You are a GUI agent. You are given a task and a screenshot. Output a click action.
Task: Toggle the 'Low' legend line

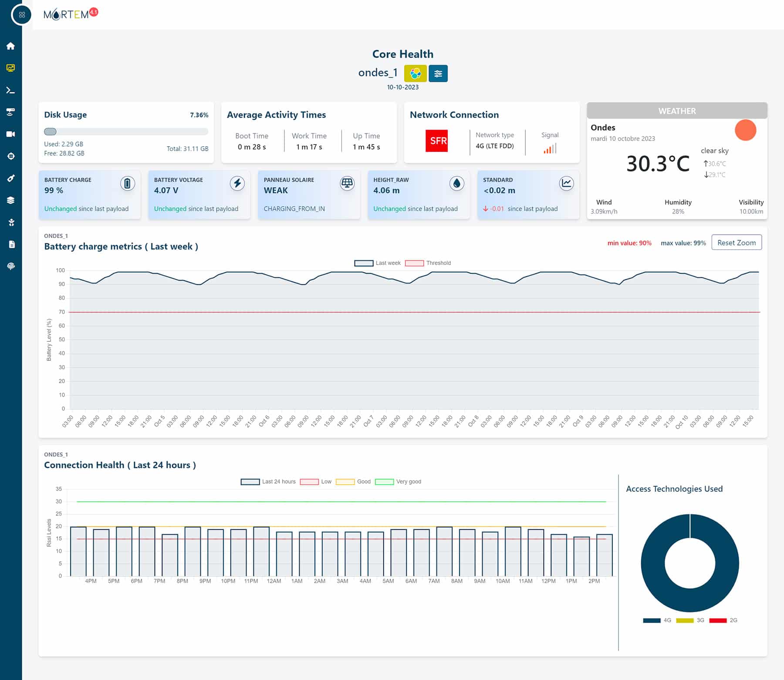[316, 481]
